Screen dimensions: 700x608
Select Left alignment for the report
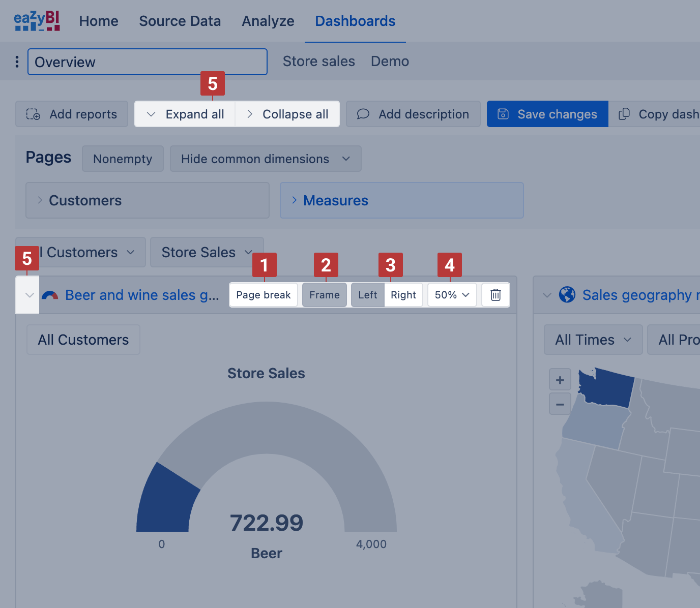(x=367, y=295)
